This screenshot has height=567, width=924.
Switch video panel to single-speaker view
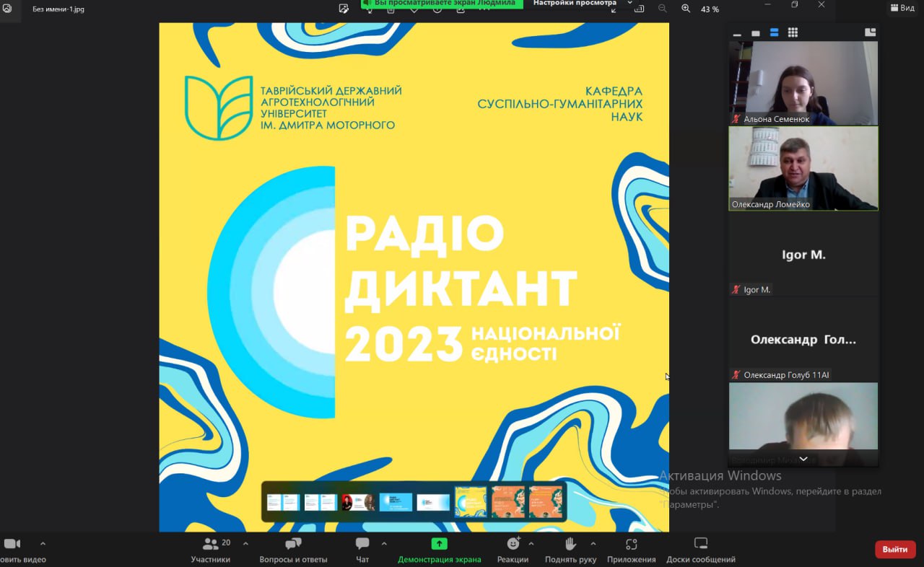coord(756,33)
